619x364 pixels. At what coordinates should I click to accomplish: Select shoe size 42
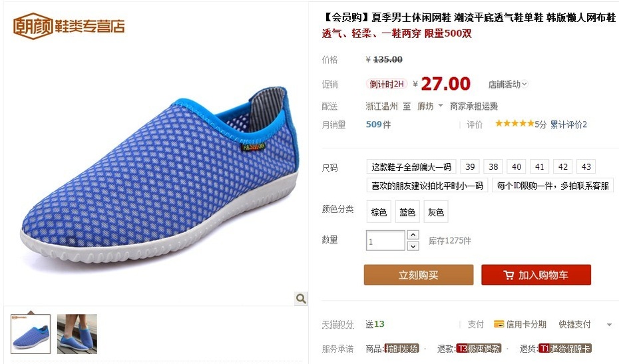[563, 166]
